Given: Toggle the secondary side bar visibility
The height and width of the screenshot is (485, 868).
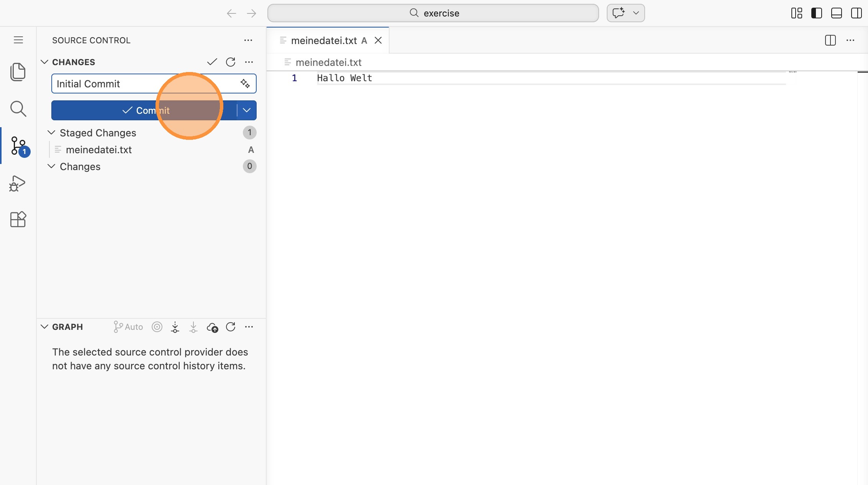Looking at the screenshot, I should click(856, 13).
